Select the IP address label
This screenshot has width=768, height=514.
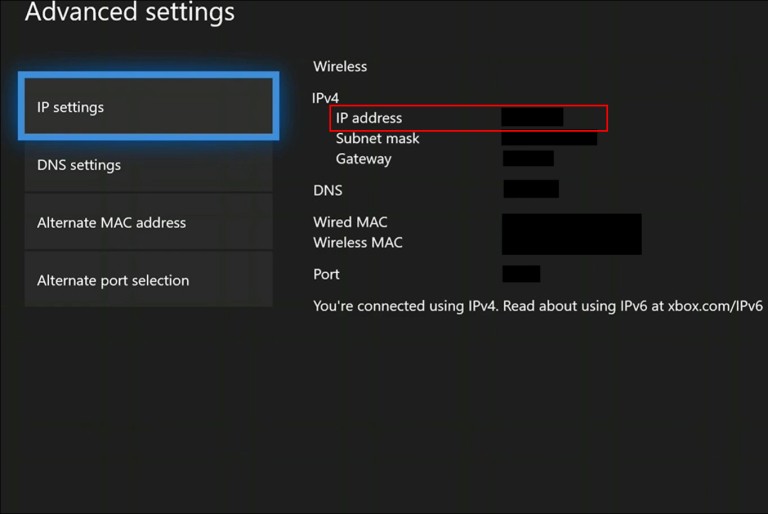(369, 118)
